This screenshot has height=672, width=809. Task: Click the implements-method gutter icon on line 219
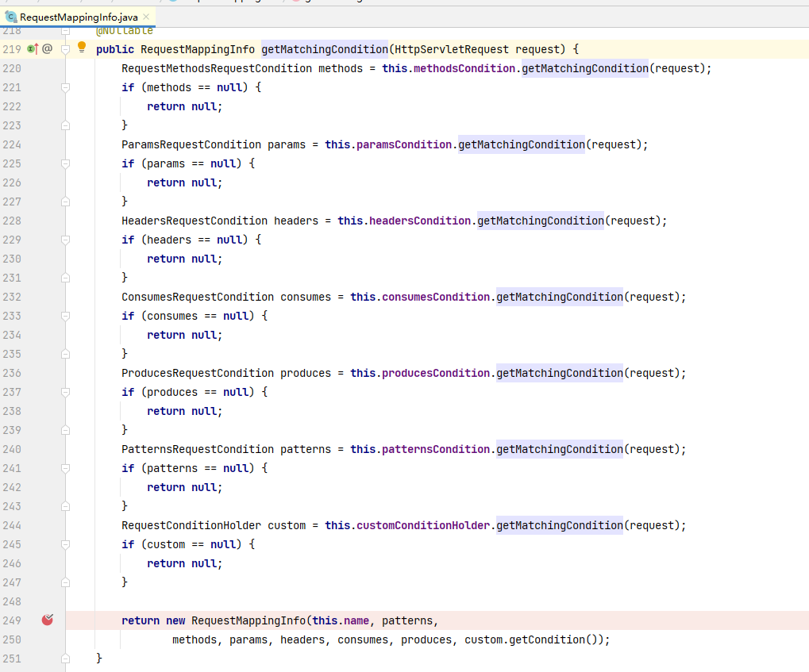pos(33,49)
